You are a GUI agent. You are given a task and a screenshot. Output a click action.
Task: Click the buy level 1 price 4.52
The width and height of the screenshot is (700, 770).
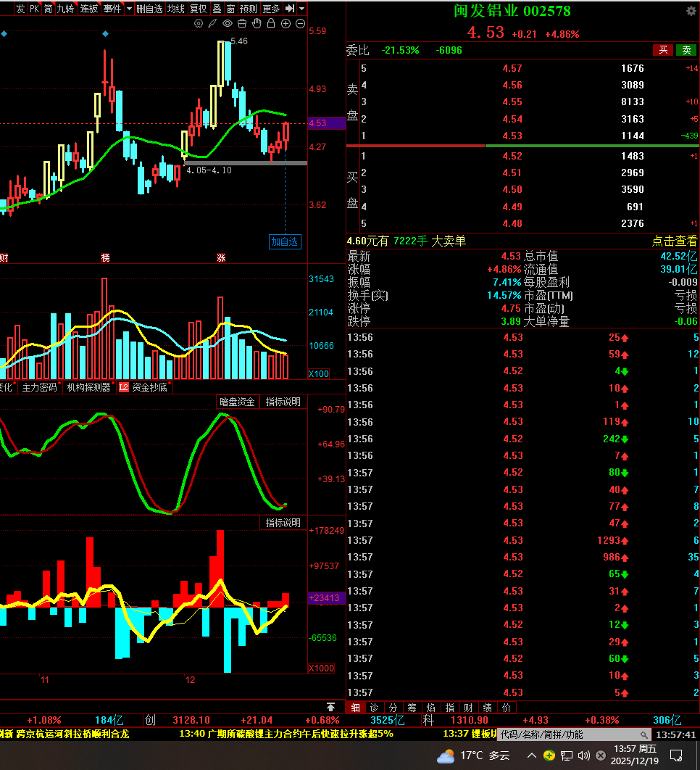(x=512, y=156)
